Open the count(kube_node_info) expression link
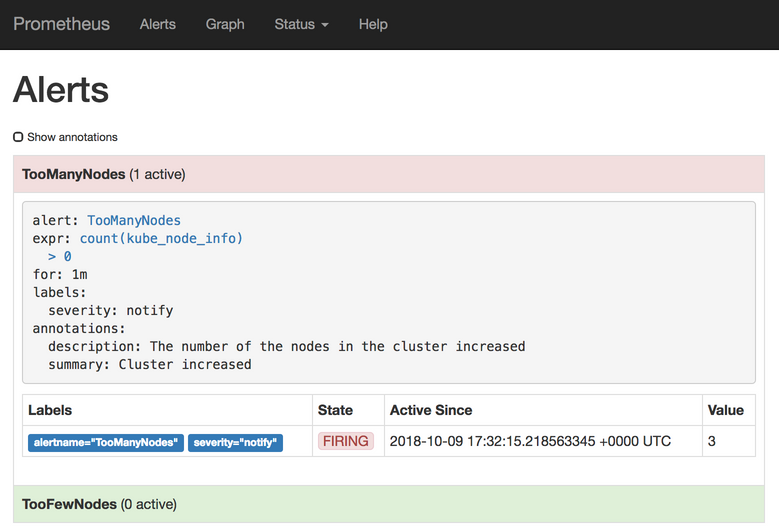 tap(161, 238)
